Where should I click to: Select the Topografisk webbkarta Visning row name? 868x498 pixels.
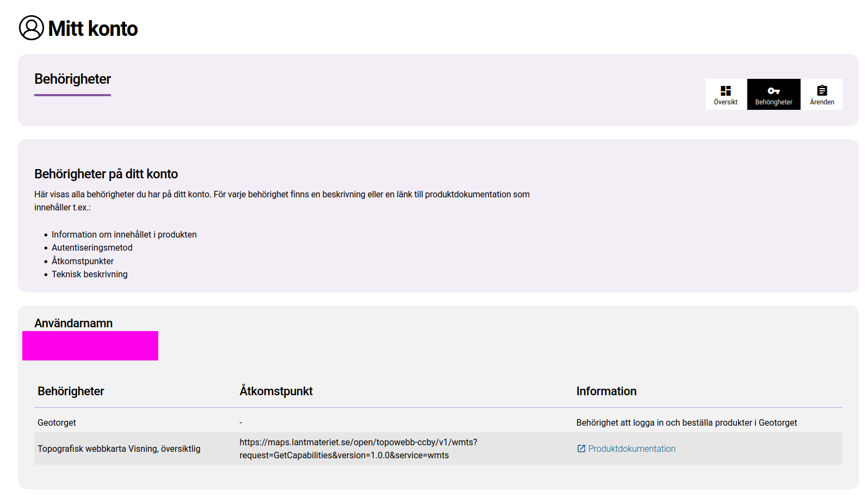[119, 449]
